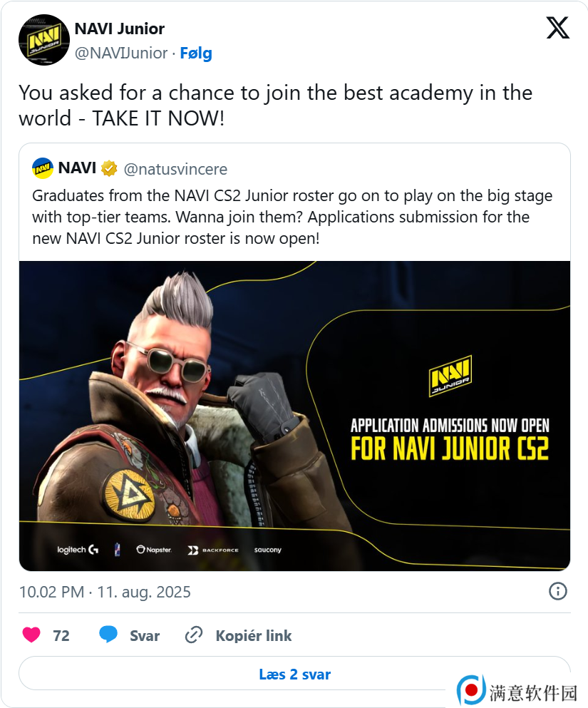The width and height of the screenshot is (588, 708).
Task: Follow NAVI Junior via Følg link
Action: (196, 53)
